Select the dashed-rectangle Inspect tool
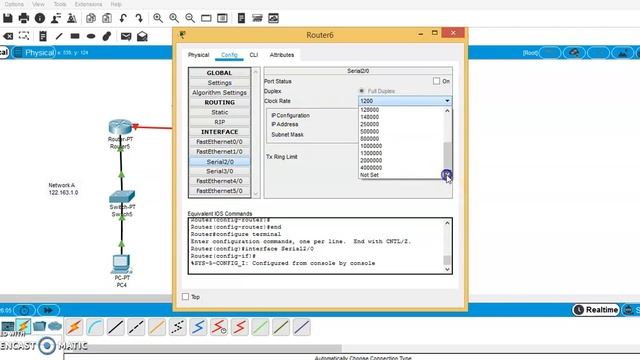 tap(24, 36)
